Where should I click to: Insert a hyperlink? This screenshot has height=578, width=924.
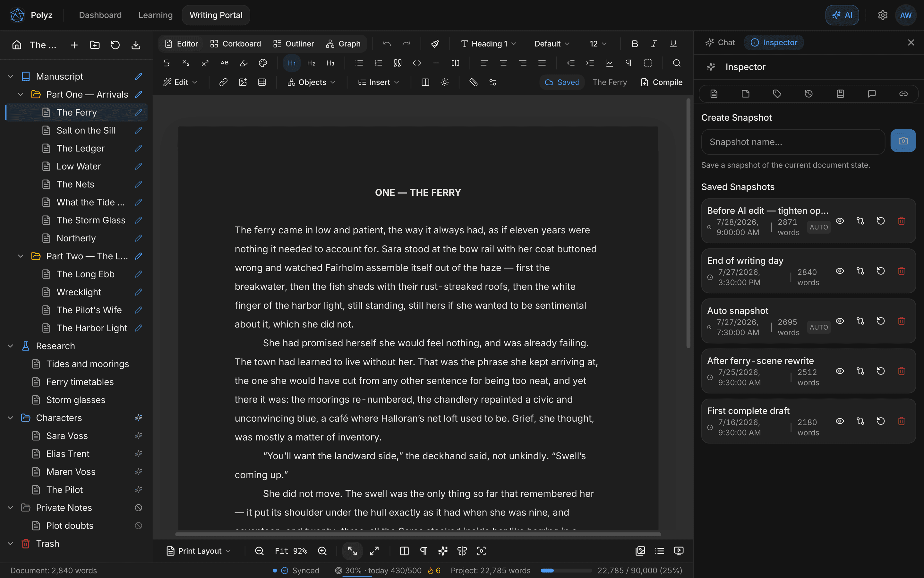tap(224, 82)
